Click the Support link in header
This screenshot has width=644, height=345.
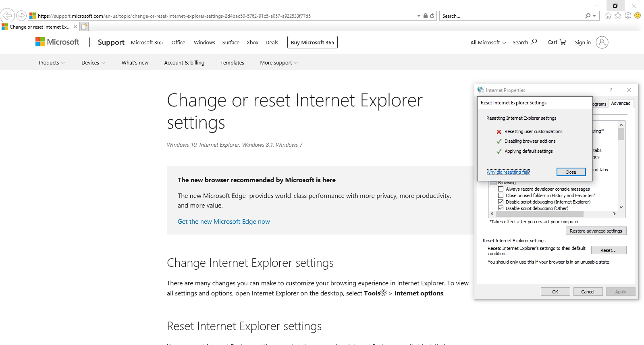111,42
